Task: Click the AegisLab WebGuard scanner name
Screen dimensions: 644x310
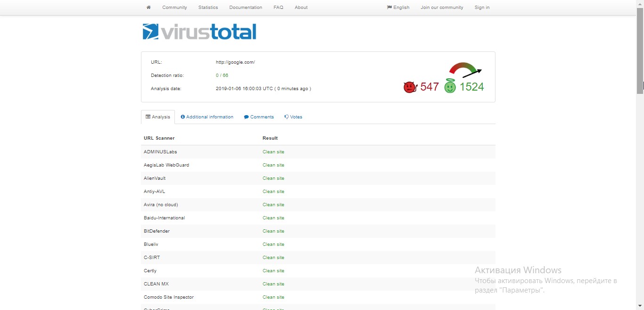Action: coord(166,165)
